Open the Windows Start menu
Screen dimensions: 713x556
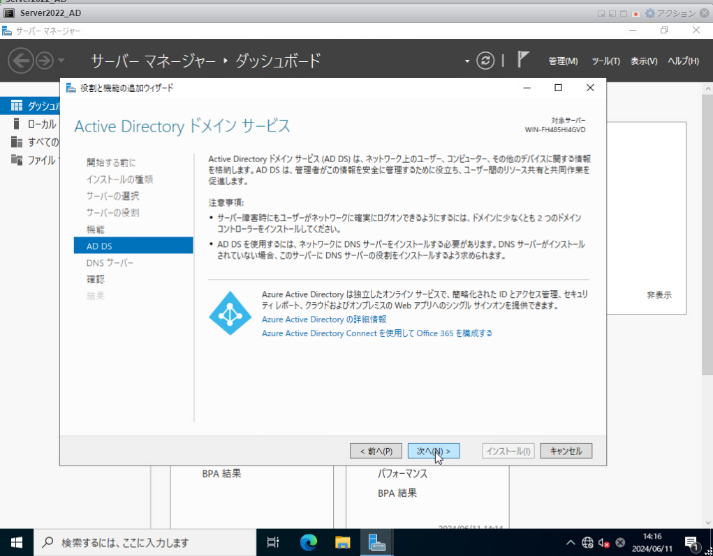tap(16, 542)
